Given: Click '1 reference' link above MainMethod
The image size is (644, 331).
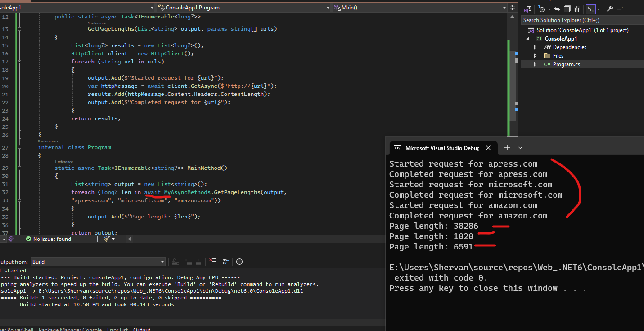Looking at the screenshot, I should point(64,162).
